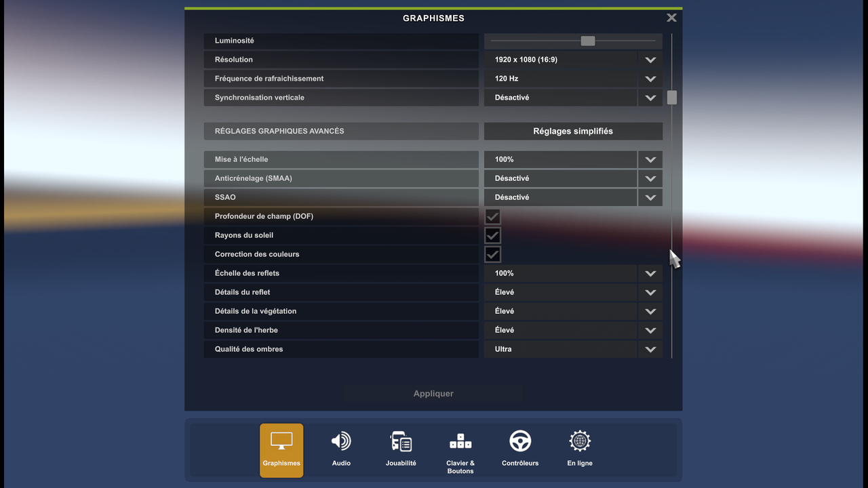Open the En ligne settings tab
Screen dimensions: 868x488
[x=580, y=450]
